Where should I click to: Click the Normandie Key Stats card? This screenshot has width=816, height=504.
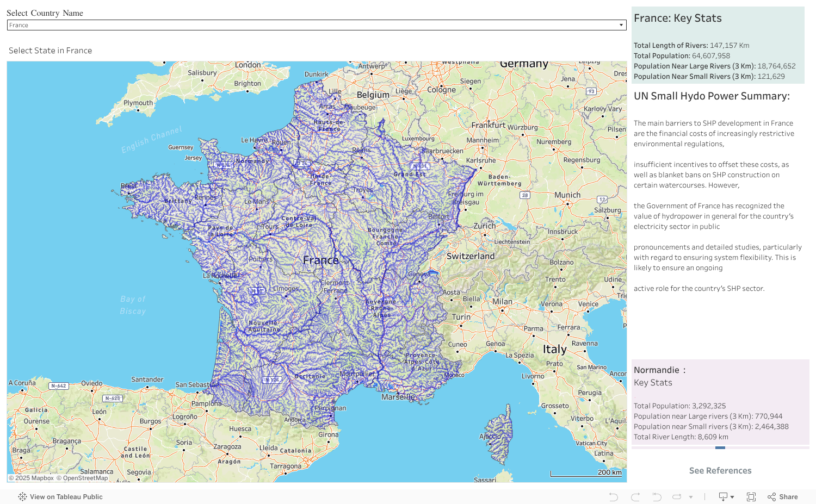[718, 402]
